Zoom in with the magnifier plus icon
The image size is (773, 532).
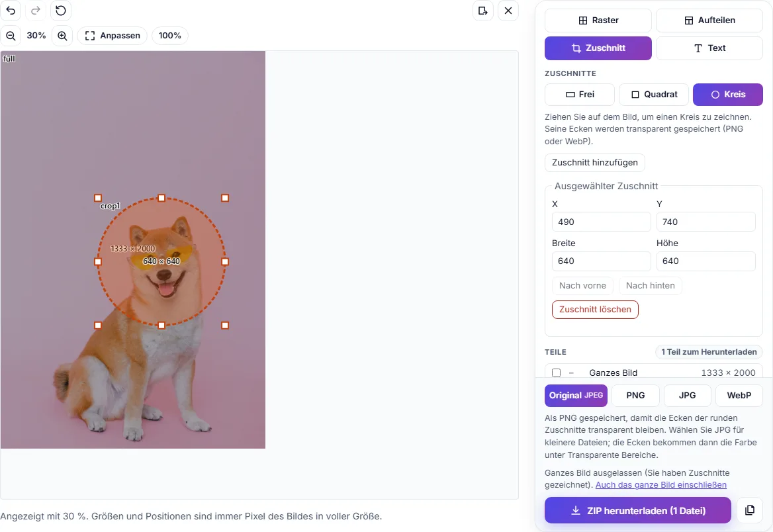(62, 36)
